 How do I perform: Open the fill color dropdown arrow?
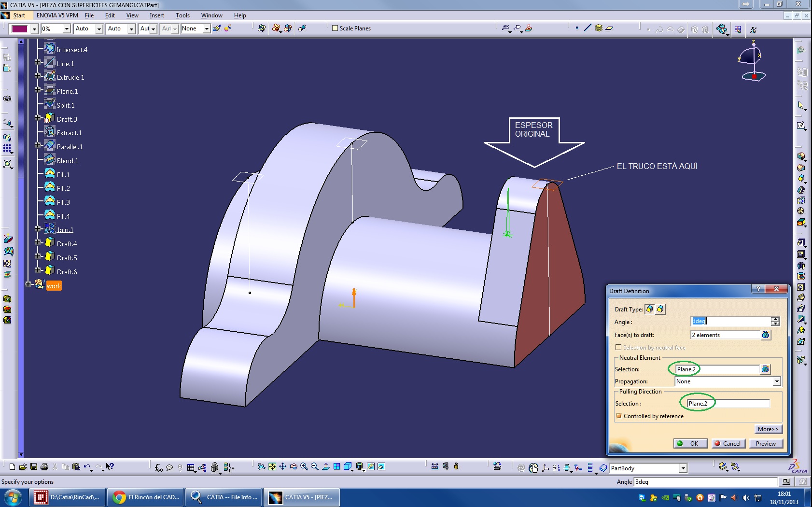point(34,29)
